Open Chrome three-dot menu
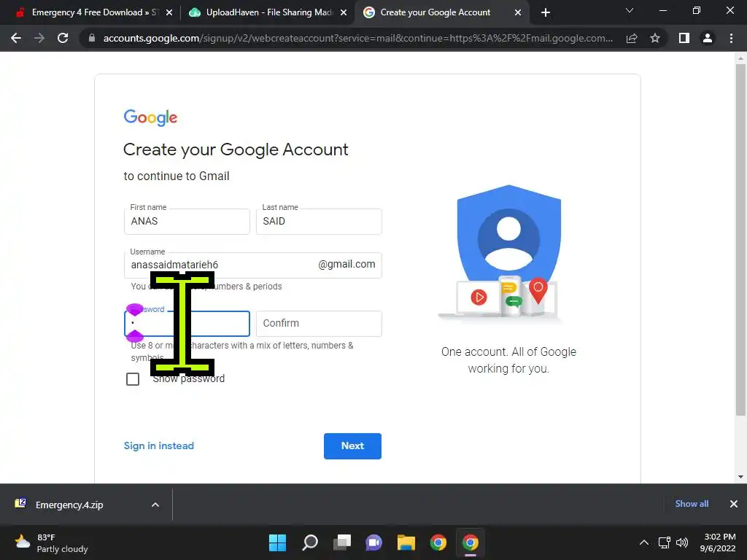747x560 pixels. pos(731,38)
